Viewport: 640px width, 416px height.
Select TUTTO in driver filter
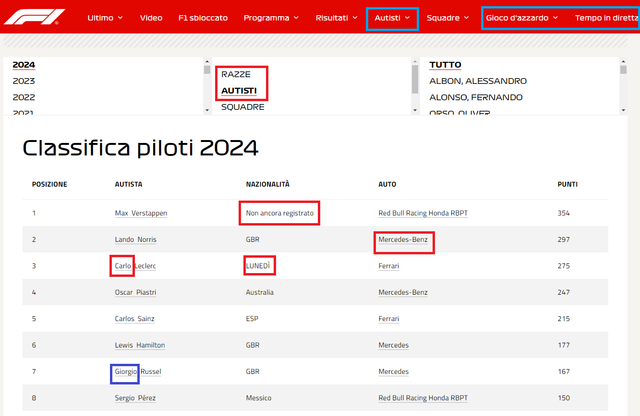445,65
